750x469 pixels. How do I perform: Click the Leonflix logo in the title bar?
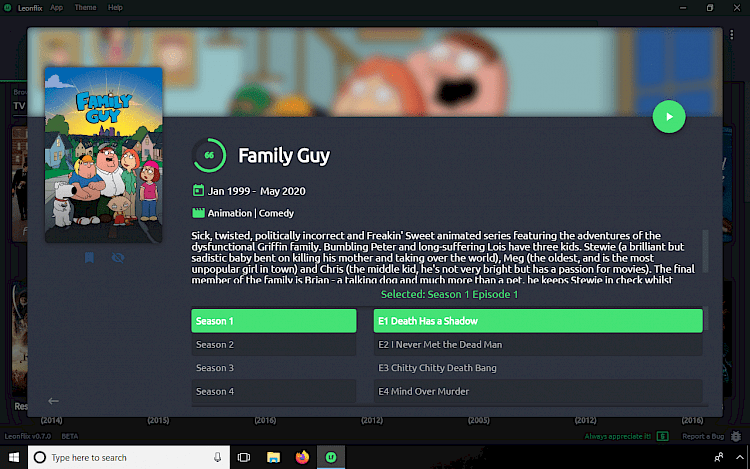coord(8,8)
